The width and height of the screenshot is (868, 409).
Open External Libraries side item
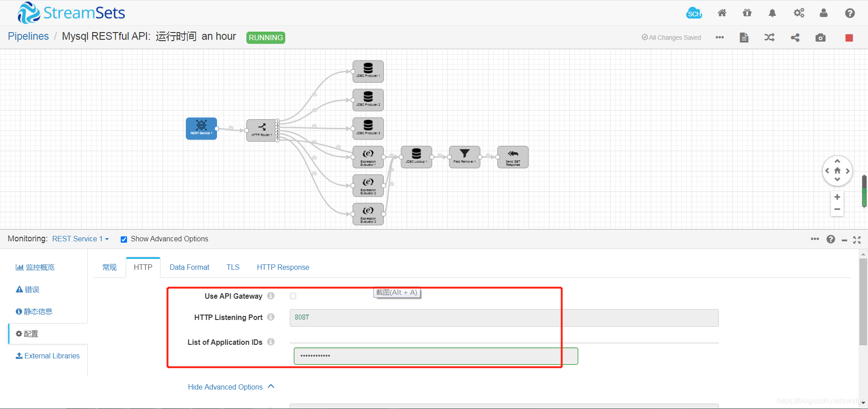47,356
